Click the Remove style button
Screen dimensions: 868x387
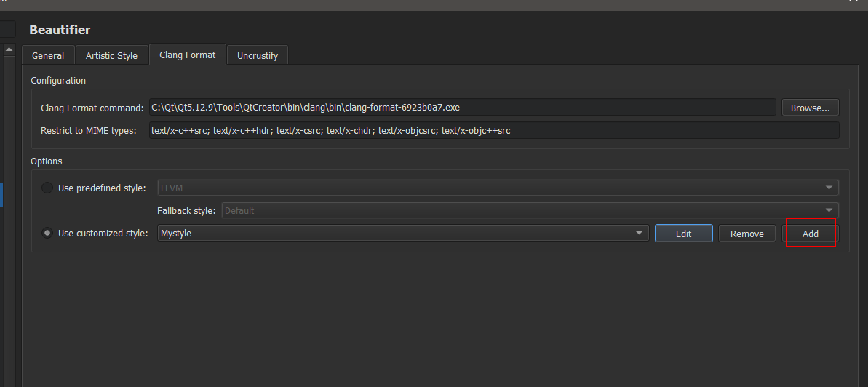[747, 234]
